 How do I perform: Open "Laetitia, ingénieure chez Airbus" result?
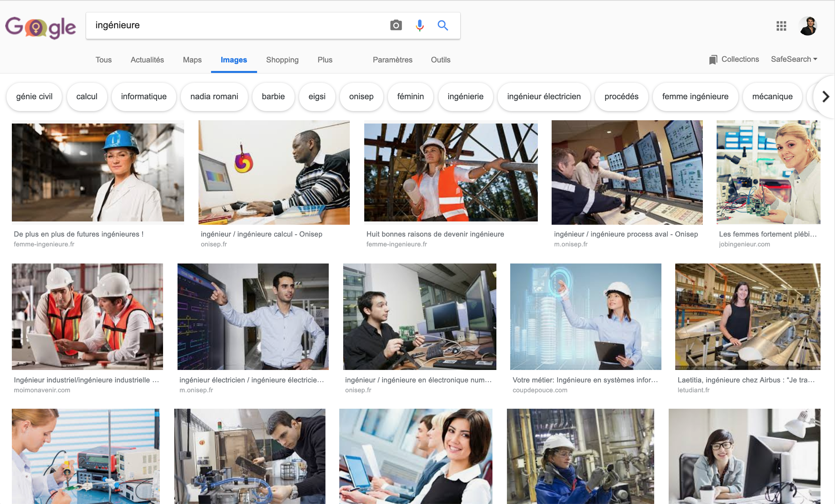747,316
